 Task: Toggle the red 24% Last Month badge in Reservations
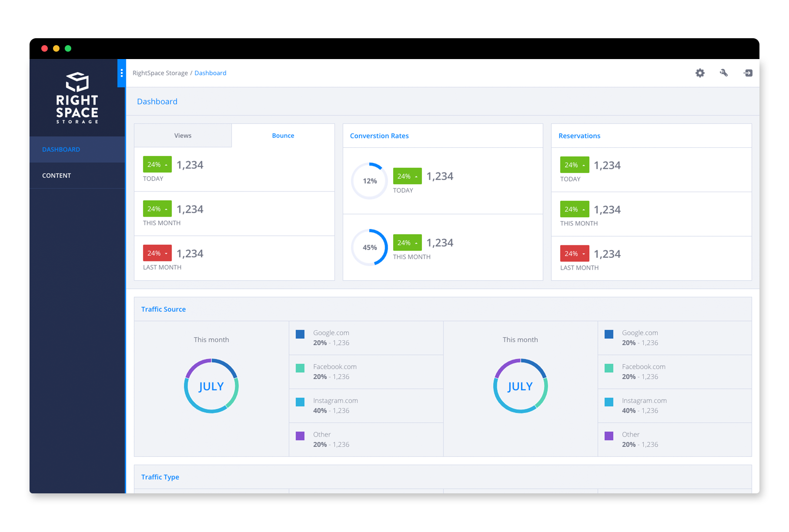[574, 253]
